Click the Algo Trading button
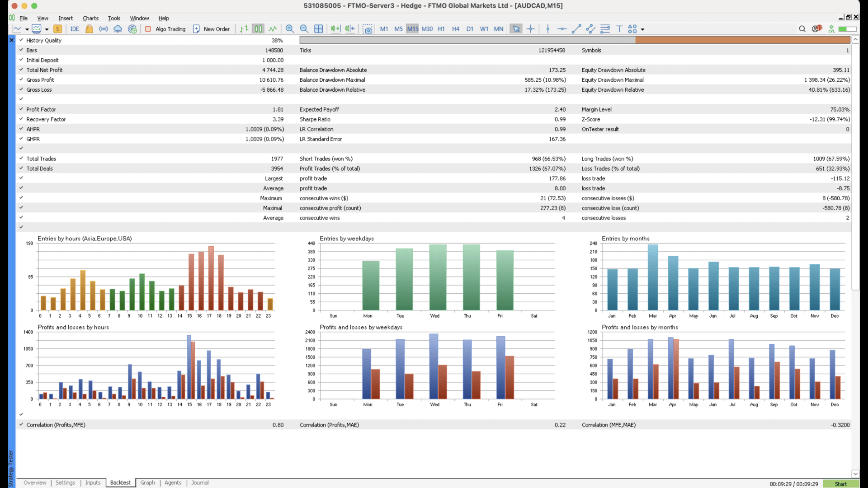Screen dimensions: 868x488 click(165, 29)
